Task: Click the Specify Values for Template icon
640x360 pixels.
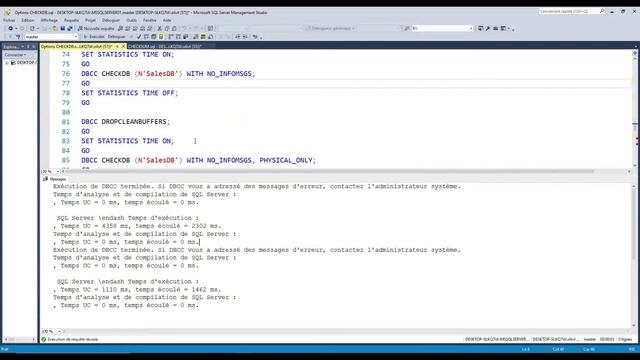Action: [x=256, y=37]
